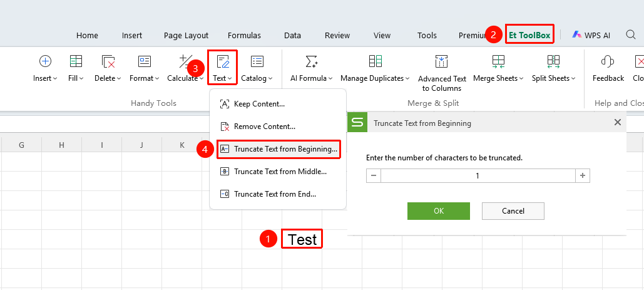Expand the Catalog dropdown arrow
Screen dimensions: 644x290
tap(270, 78)
